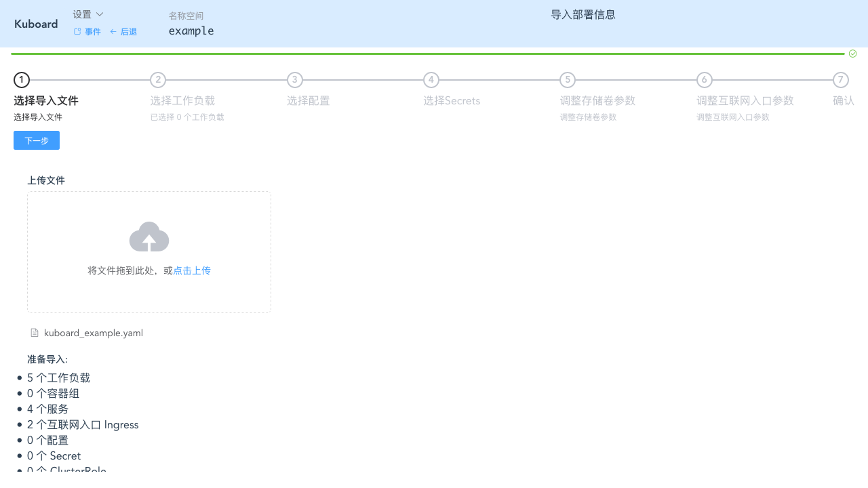Click the document icon beside kuboard_example.yaml

(x=34, y=332)
